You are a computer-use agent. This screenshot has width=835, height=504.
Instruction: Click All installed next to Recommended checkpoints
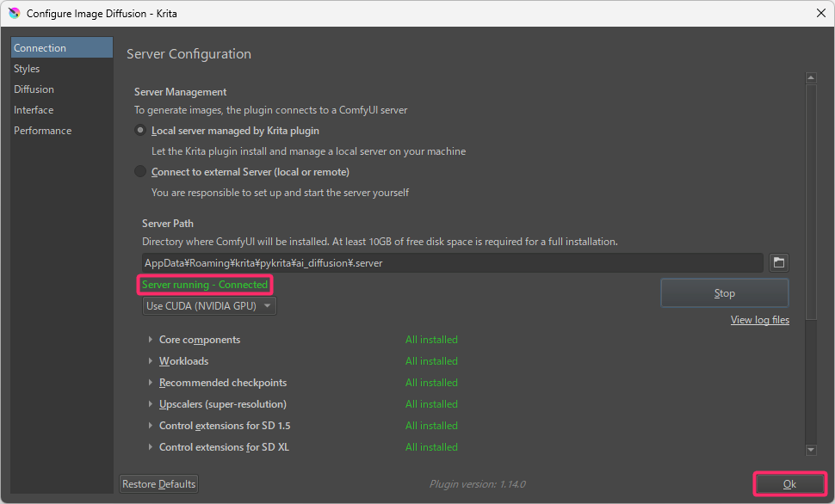[x=431, y=383]
